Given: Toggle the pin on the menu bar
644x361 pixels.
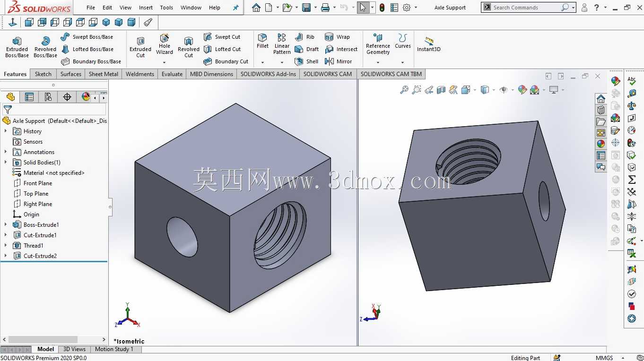Looking at the screenshot, I should (x=235, y=8).
